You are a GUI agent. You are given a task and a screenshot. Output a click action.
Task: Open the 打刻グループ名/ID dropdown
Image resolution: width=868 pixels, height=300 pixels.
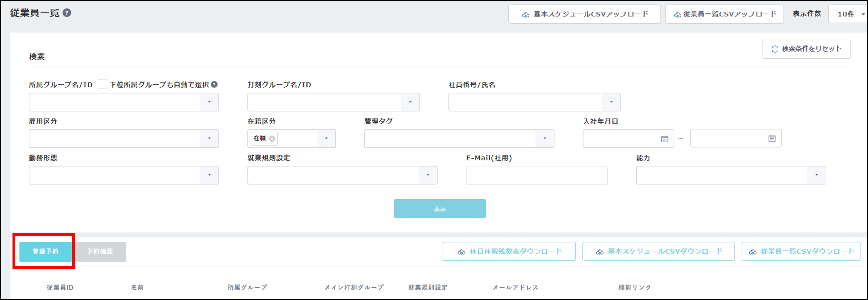pos(410,102)
